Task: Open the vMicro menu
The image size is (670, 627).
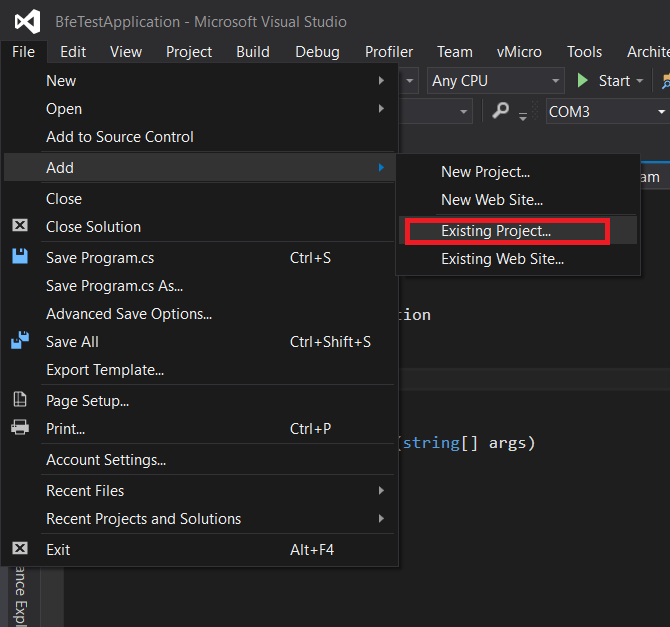Action: tap(519, 52)
